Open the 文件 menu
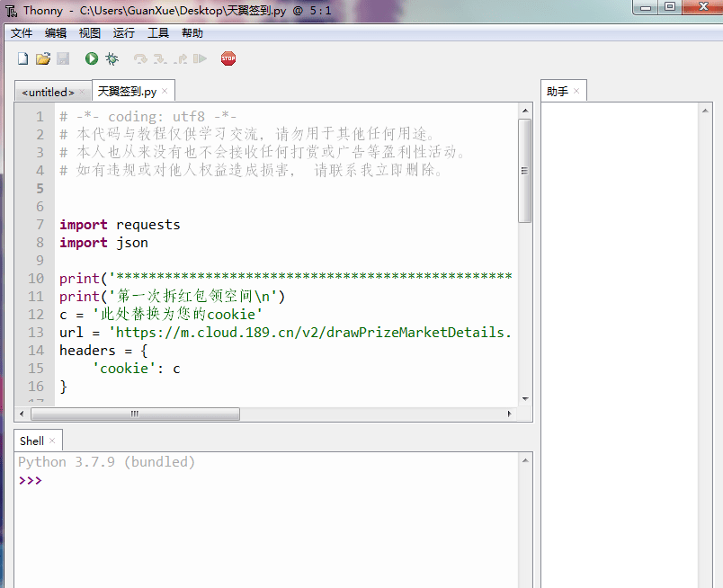Viewport: 723px width, 588px height. [22, 33]
